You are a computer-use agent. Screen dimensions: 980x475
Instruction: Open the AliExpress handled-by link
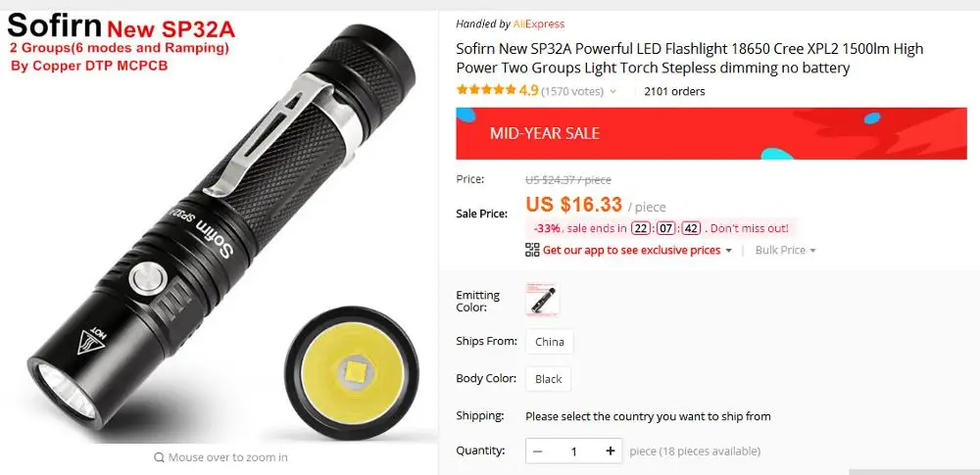[539, 24]
